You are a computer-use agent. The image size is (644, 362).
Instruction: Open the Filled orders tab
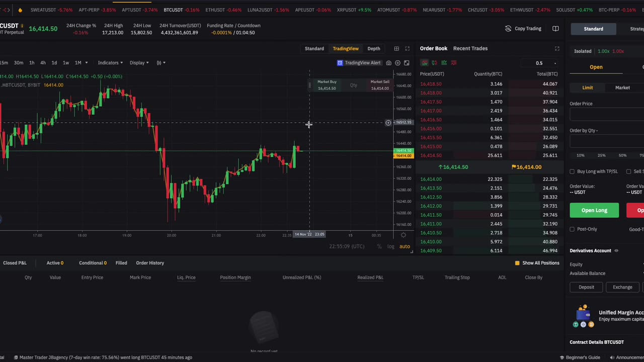click(x=121, y=263)
